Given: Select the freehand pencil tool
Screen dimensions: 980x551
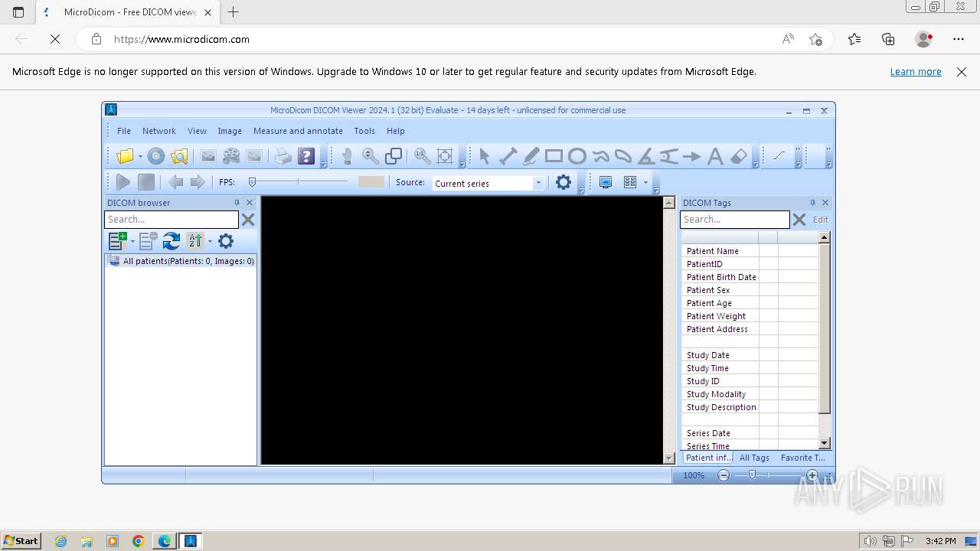Looking at the screenshot, I should [x=531, y=156].
